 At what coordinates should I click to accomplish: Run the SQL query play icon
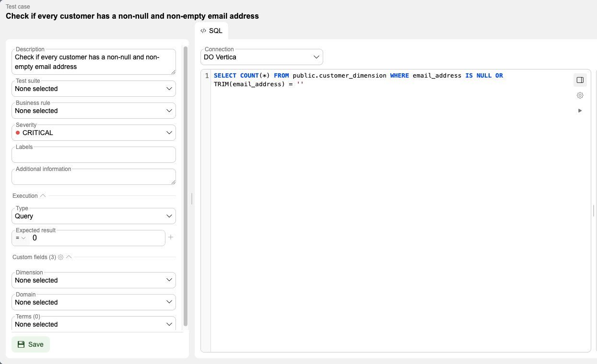pos(580,111)
